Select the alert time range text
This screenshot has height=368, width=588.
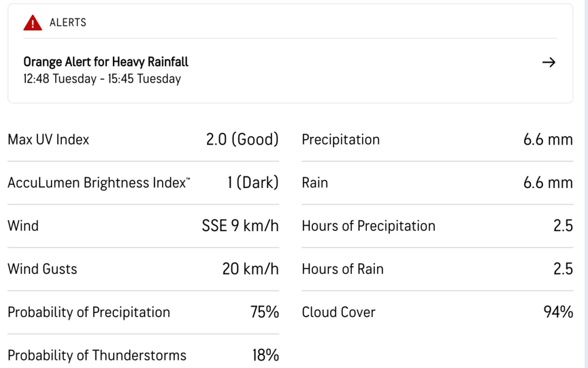[x=102, y=79]
